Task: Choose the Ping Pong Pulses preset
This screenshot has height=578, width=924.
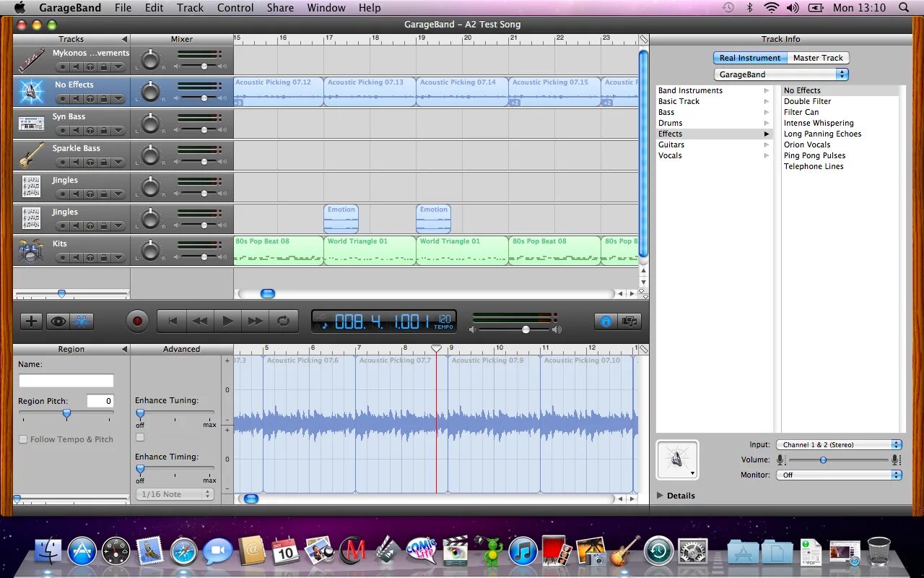Action: 814,155
